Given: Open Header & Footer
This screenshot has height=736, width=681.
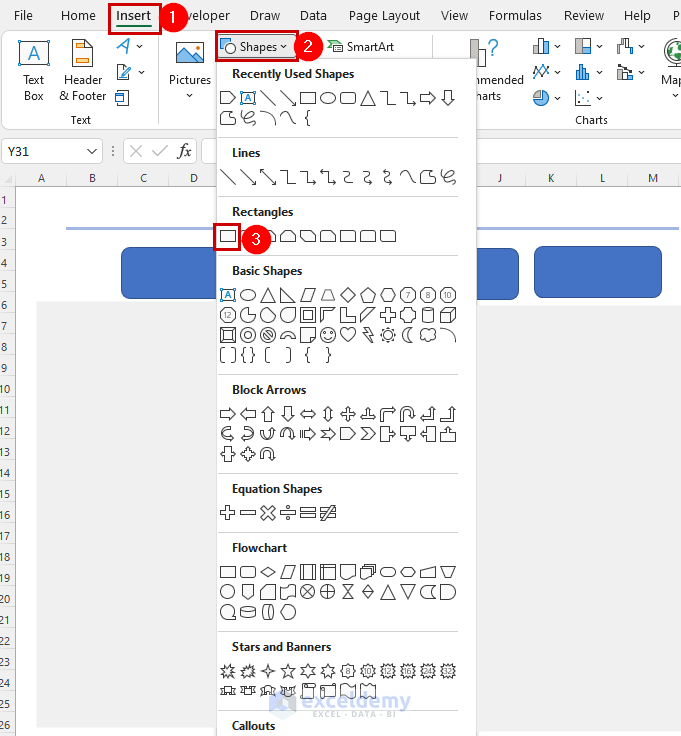Looking at the screenshot, I should click(x=83, y=71).
